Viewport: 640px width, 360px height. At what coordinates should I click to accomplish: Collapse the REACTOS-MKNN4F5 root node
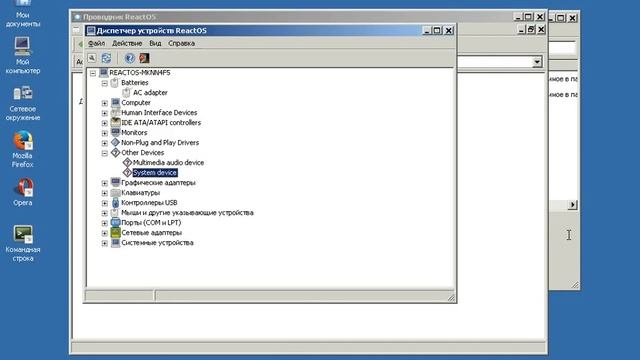point(93,73)
